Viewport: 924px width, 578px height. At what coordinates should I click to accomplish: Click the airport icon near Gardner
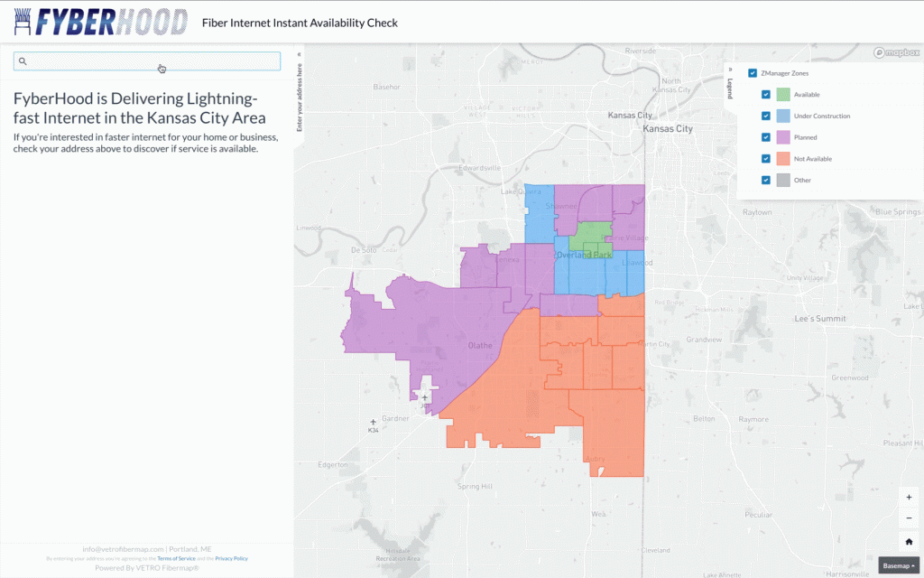[374, 422]
